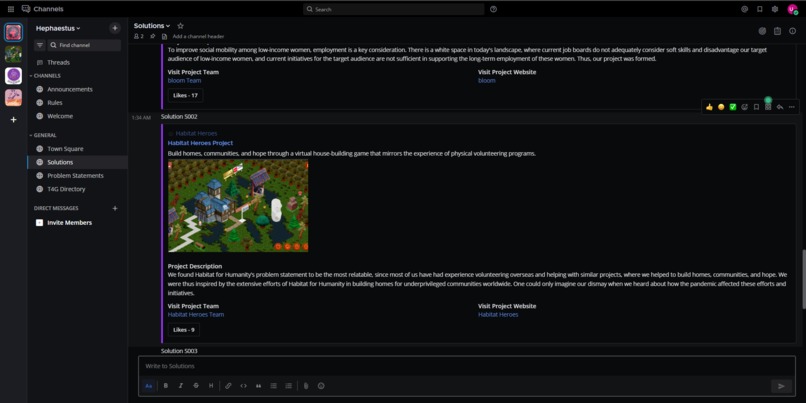Image resolution: width=806 pixels, height=403 pixels.
Task: Click Invite Members in sidebar
Action: coord(69,223)
